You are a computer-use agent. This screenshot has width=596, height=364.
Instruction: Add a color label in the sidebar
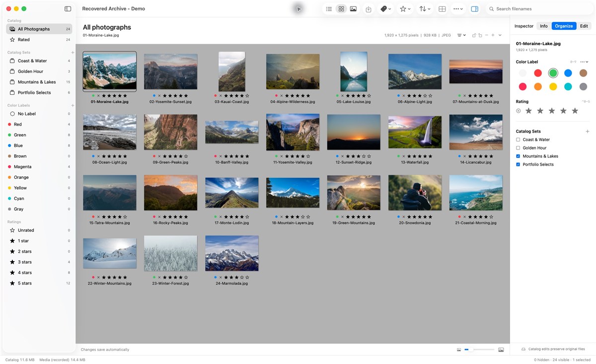(73, 105)
